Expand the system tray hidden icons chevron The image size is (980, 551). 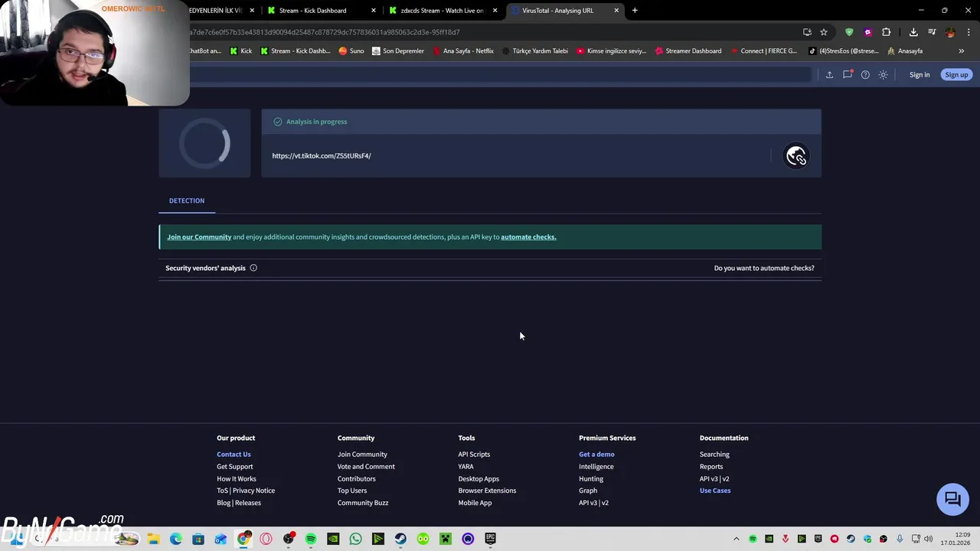coord(737,539)
